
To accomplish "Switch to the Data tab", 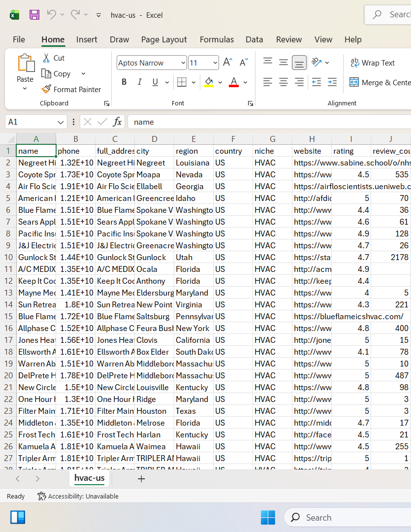I will pyautogui.click(x=254, y=39).
